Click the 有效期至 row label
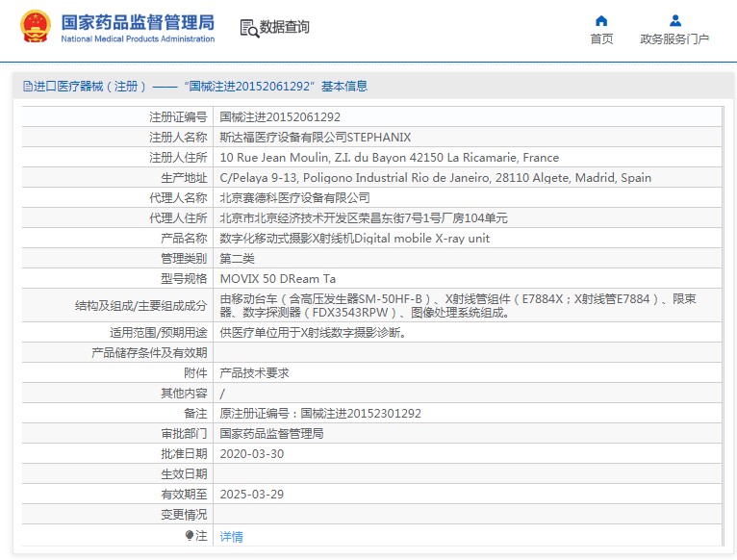The image size is (737, 560). (184, 495)
